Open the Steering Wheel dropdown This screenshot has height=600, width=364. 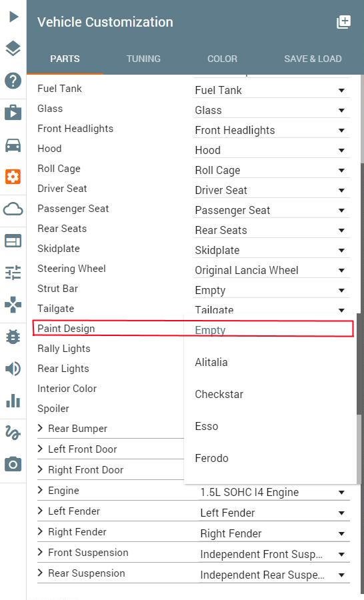click(271, 270)
